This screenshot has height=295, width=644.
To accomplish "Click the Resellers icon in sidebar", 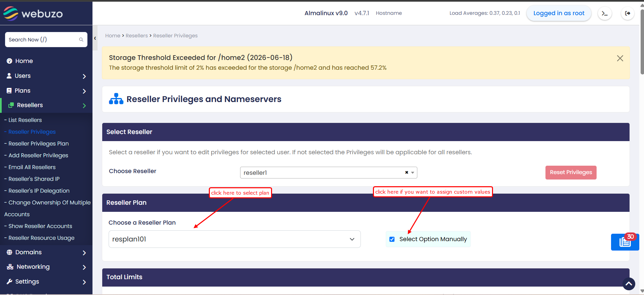I will click(x=11, y=105).
